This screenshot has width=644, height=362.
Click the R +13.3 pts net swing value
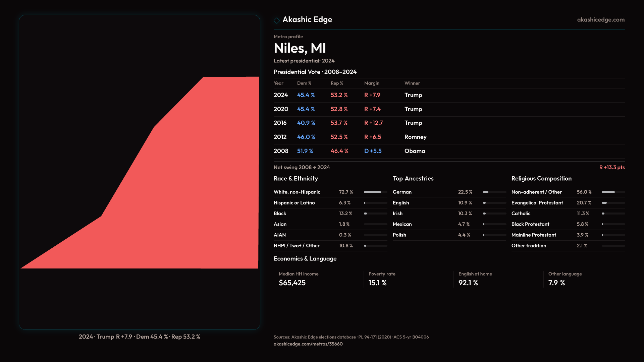[611, 167]
